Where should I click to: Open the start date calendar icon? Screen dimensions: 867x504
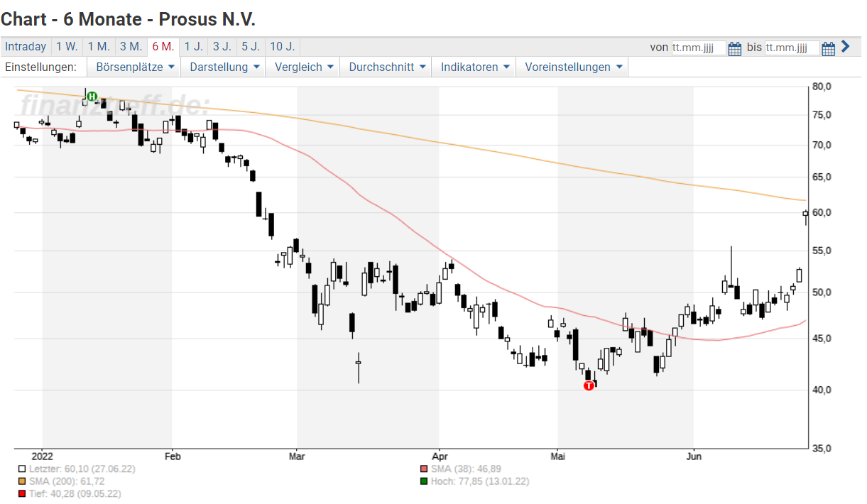(735, 48)
